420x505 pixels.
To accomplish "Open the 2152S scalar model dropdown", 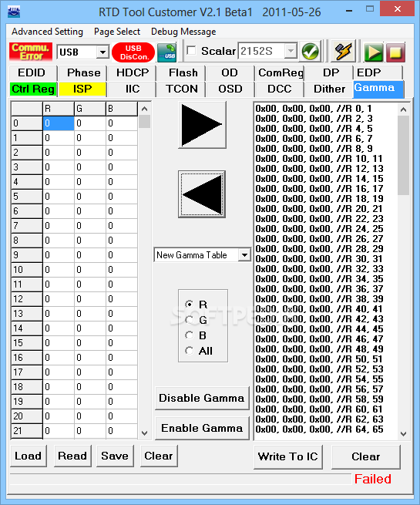I will [x=291, y=51].
